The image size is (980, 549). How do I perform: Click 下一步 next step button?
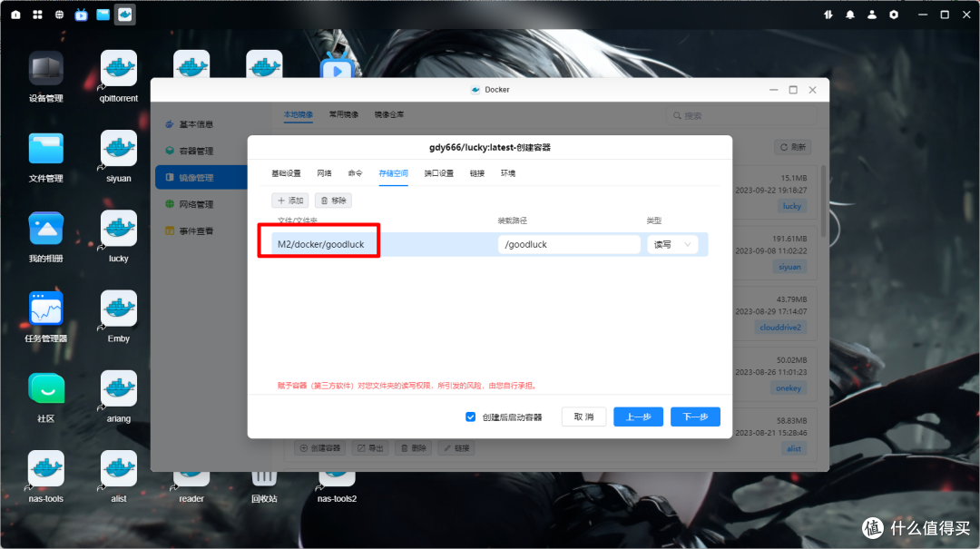695,417
